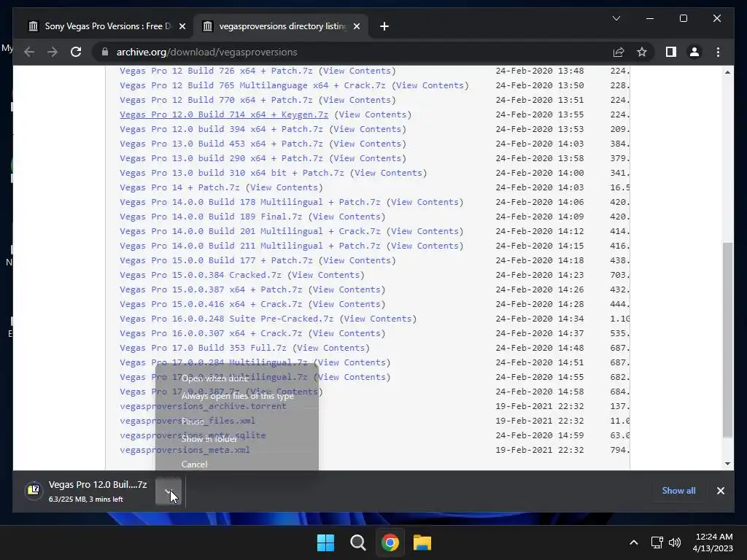Pause the download from the menu

click(237, 421)
